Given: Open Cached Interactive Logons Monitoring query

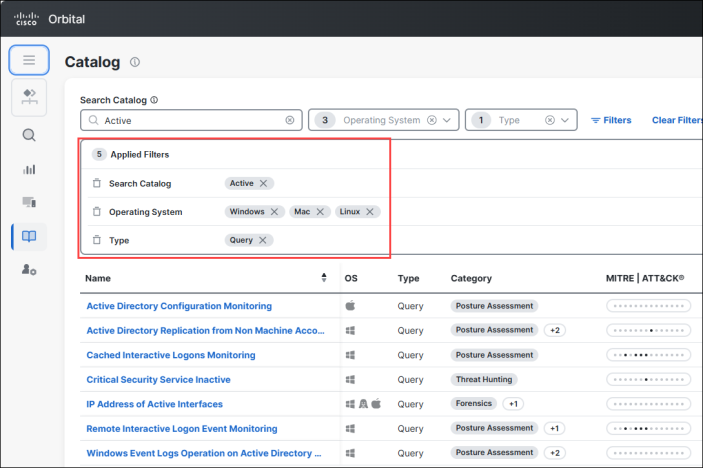Looking at the screenshot, I should (x=171, y=355).
